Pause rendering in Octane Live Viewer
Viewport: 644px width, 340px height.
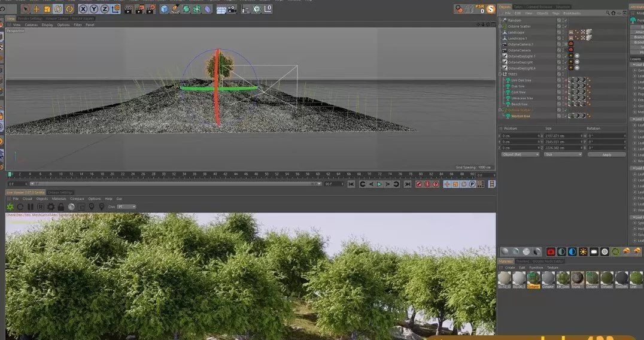(x=30, y=207)
